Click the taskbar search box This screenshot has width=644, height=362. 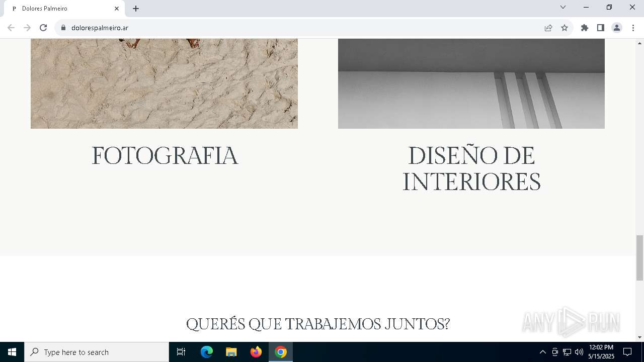pos(97,352)
